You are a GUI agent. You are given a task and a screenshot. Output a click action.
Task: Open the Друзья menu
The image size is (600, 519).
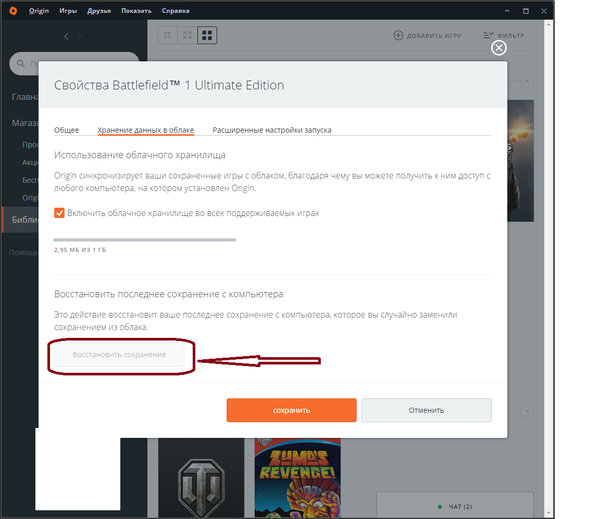(x=99, y=11)
